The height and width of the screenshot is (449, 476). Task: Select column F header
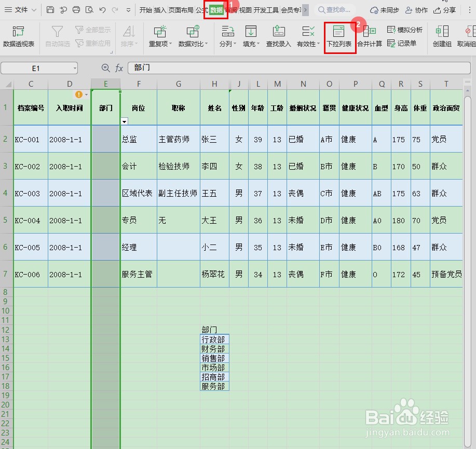[x=139, y=84]
